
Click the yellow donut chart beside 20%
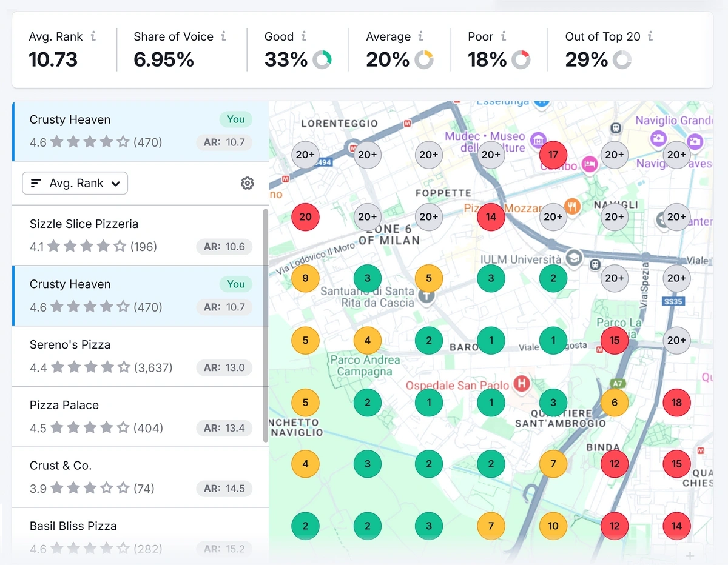click(424, 59)
